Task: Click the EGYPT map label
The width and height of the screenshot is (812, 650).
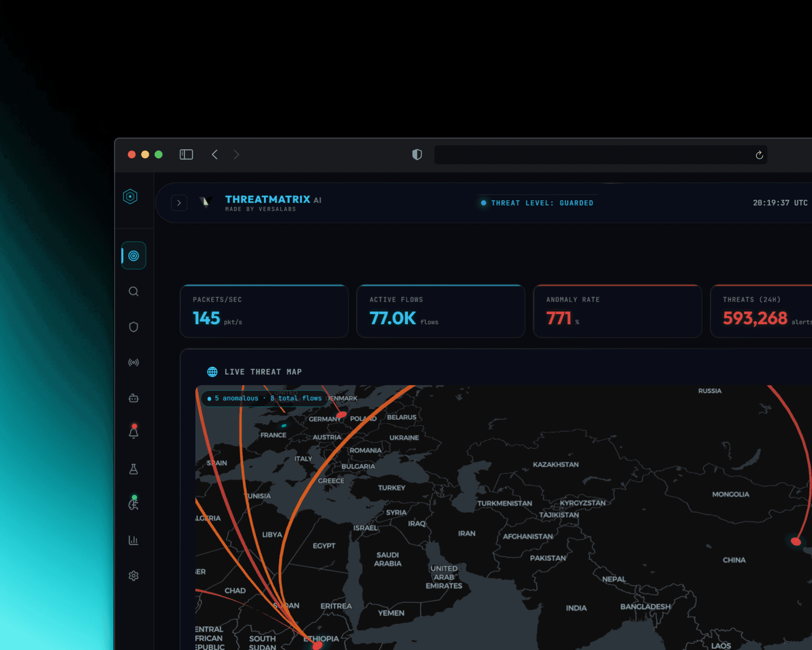Action: coord(324,546)
